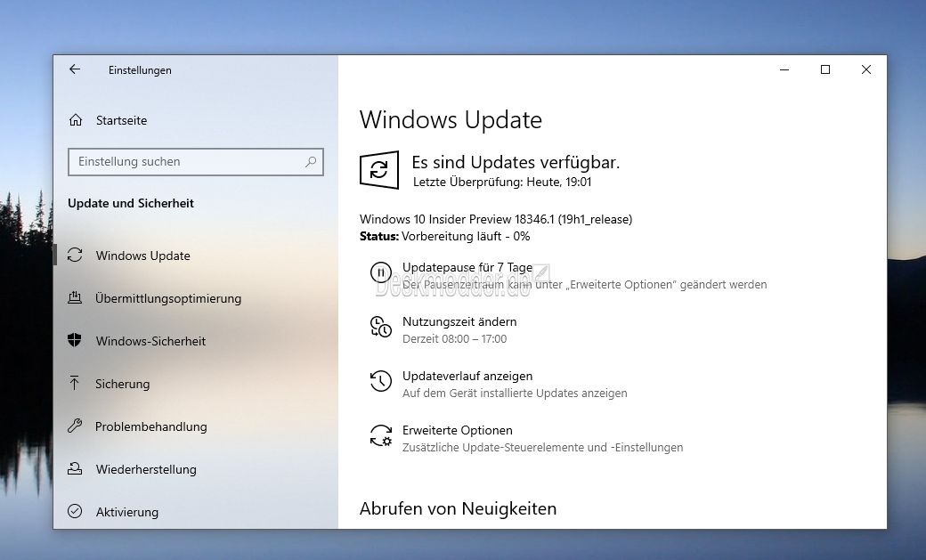The width and height of the screenshot is (926, 560).
Task: Click the 'Windows Update' page title
Action: tap(451, 120)
